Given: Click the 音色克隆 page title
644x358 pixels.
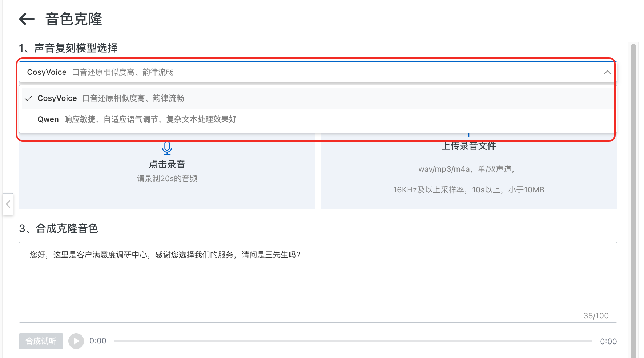Looking at the screenshot, I should coord(74,19).
